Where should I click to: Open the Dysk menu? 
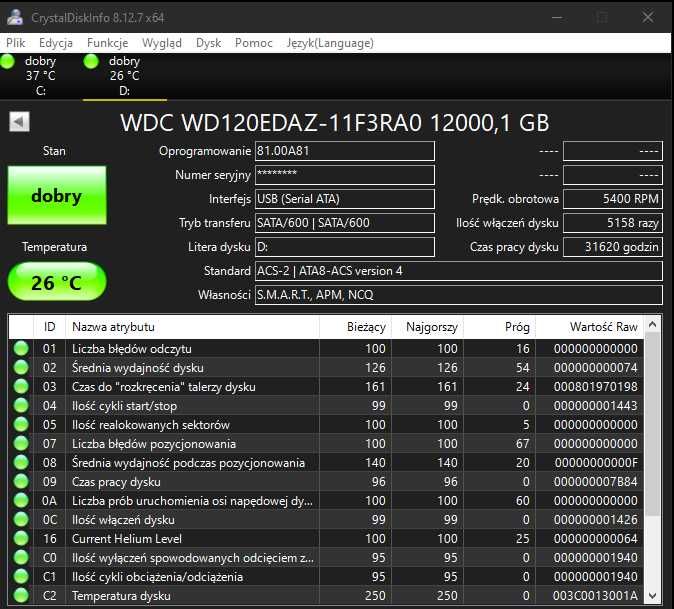click(x=208, y=43)
